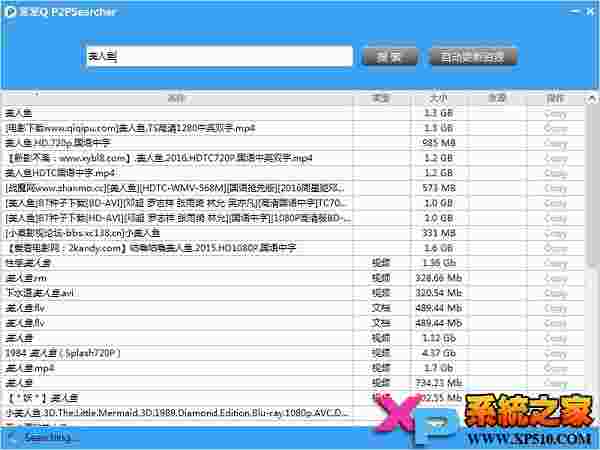Select the xyb18.com 2016.HDTC720P row
This screenshot has width=600, height=450.
pyautogui.click(x=293, y=158)
